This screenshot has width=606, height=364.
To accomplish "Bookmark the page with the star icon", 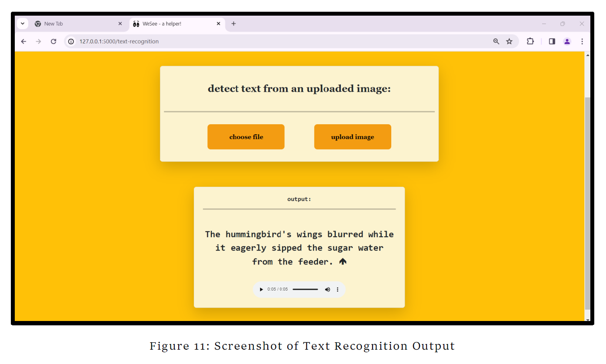I will coord(509,41).
